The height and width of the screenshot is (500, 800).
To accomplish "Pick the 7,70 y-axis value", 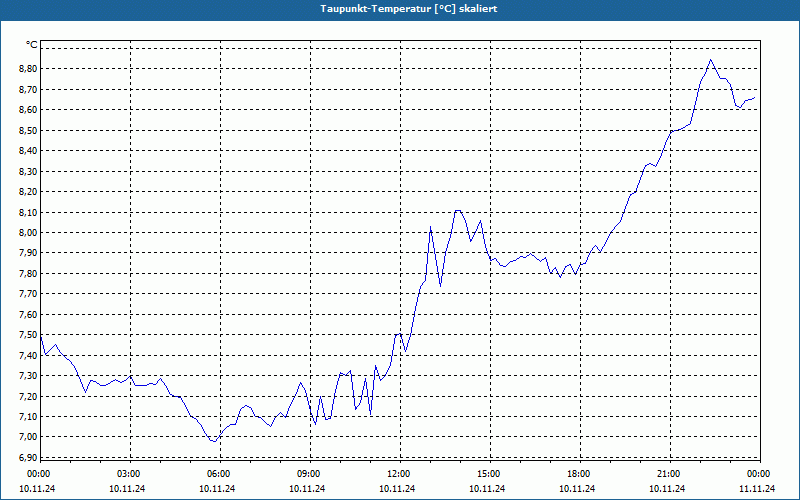I will pos(28,294).
